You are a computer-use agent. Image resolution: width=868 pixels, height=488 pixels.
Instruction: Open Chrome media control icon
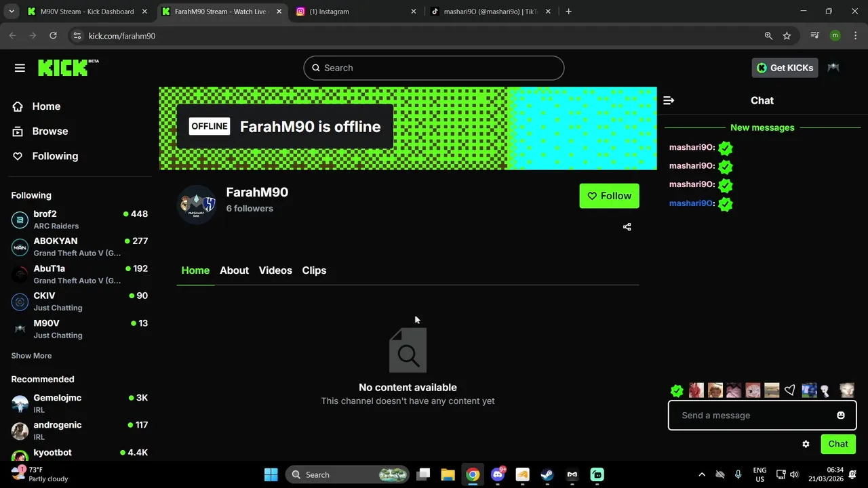(815, 36)
